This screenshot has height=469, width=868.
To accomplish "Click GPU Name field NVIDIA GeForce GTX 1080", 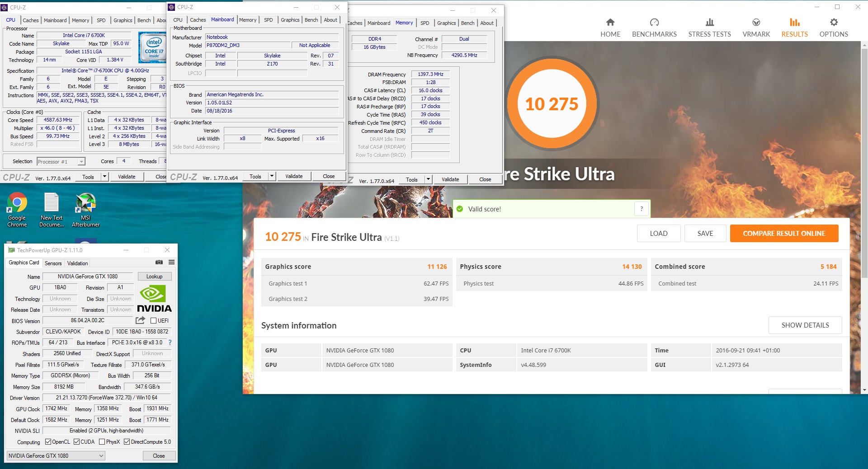I will click(x=88, y=277).
